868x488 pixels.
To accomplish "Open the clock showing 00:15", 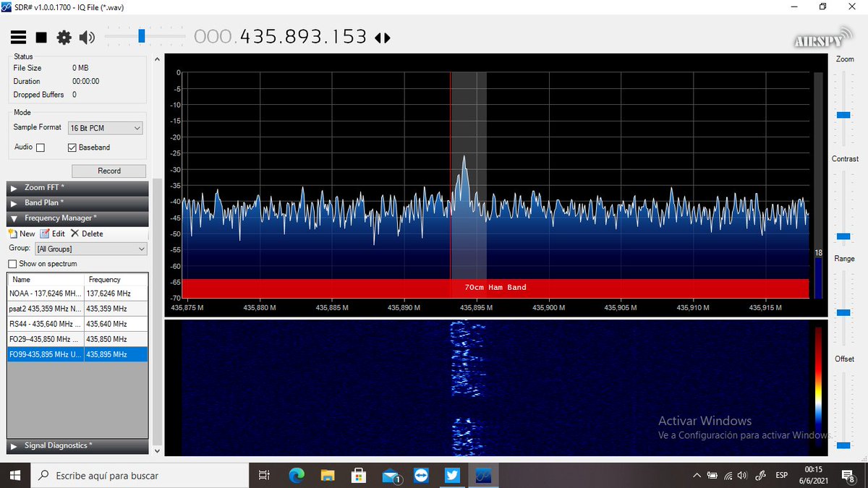I will click(813, 476).
